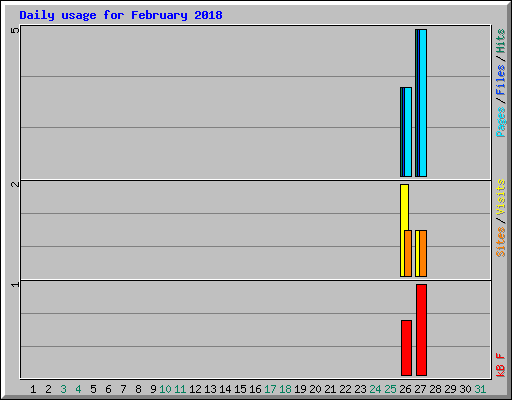This screenshot has width=512, height=400.
Task: Click the red "KB F" legend label
Action: [x=500, y=365]
